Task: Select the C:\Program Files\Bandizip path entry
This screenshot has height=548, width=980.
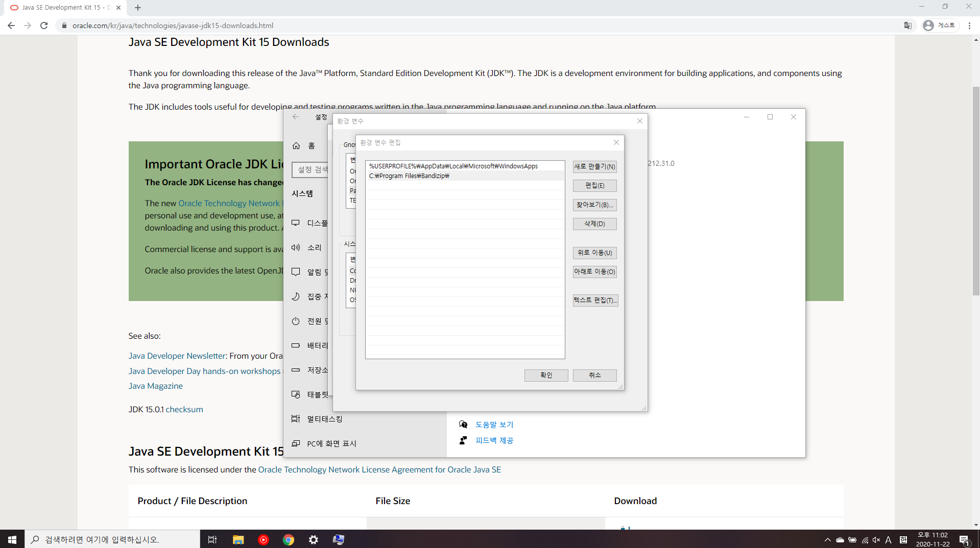Action: tap(465, 176)
